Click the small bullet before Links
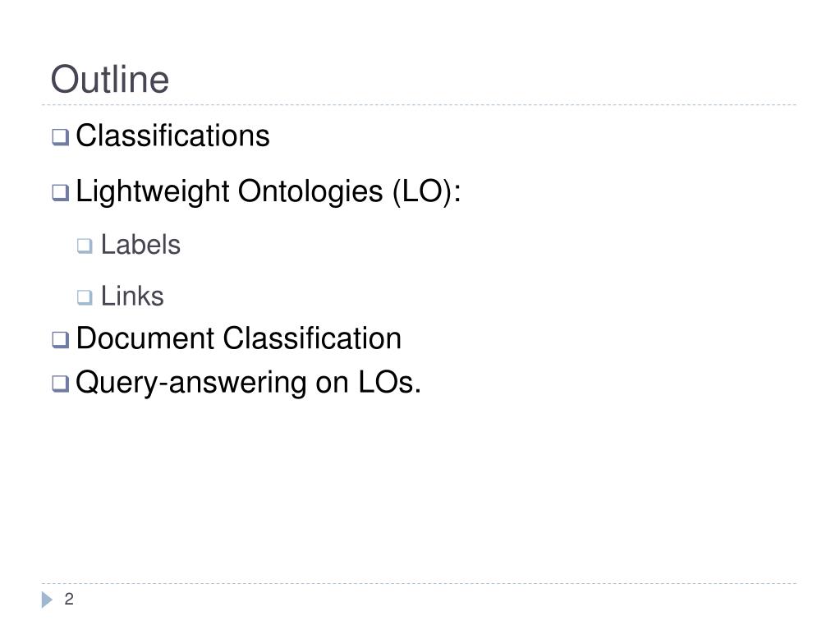The image size is (840, 630). click(85, 297)
